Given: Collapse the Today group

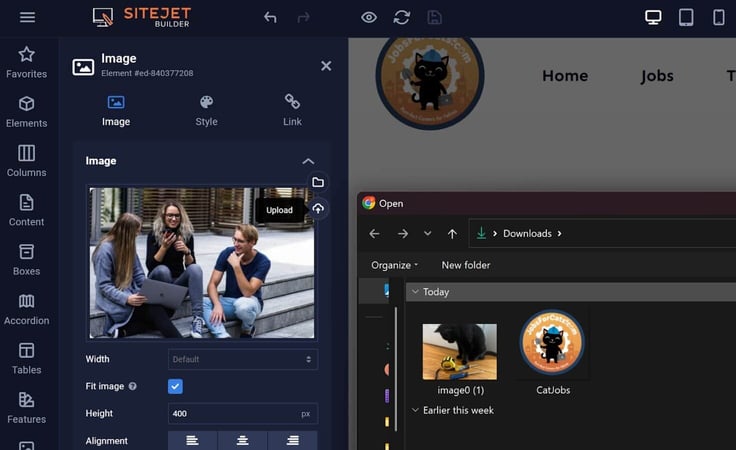Looking at the screenshot, I should click(415, 291).
